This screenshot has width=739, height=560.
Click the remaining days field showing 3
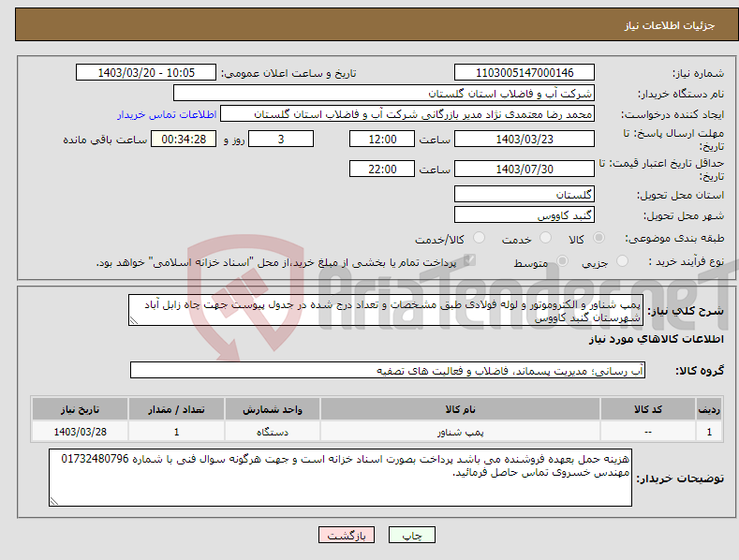(281, 139)
